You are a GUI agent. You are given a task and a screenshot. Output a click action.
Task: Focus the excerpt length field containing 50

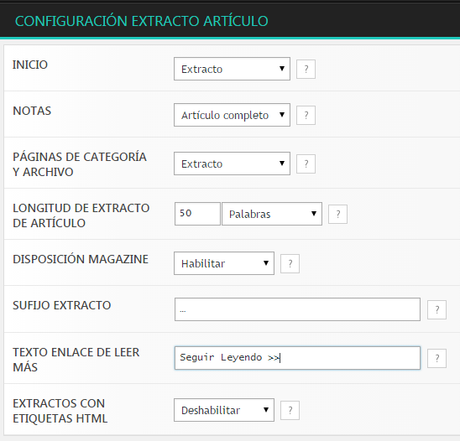(x=197, y=214)
